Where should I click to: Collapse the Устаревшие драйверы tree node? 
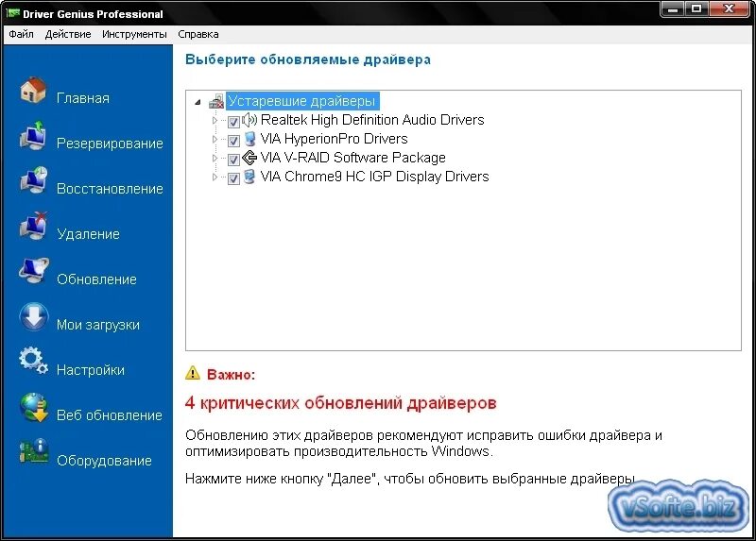pyautogui.click(x=198, y=102)
